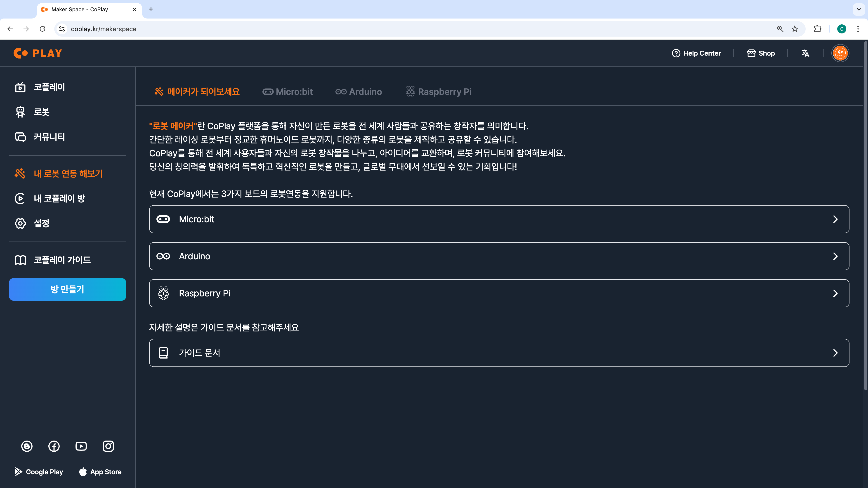Image resolution: width=868 pixels, height=488 pixels.
Task: Open the tab search dropdown arrow
Action: coord(859,9)
